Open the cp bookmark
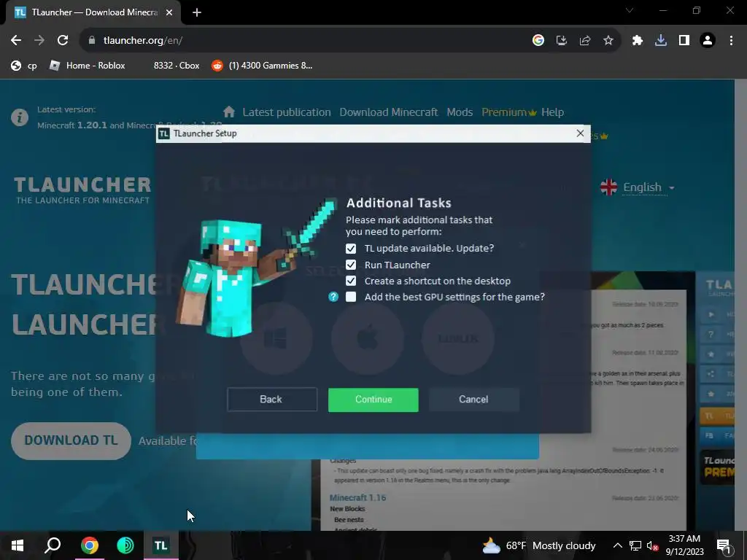747x560 pixels. pos(24,66)
